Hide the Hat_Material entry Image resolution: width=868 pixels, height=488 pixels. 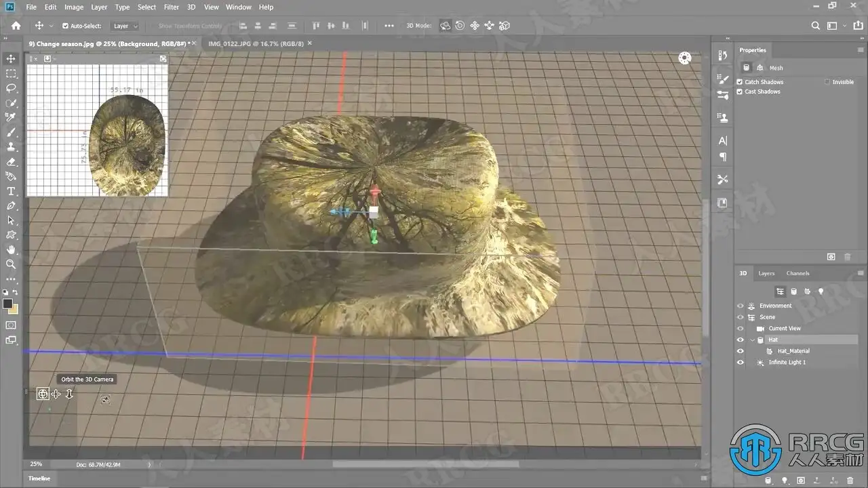[740, 351]
